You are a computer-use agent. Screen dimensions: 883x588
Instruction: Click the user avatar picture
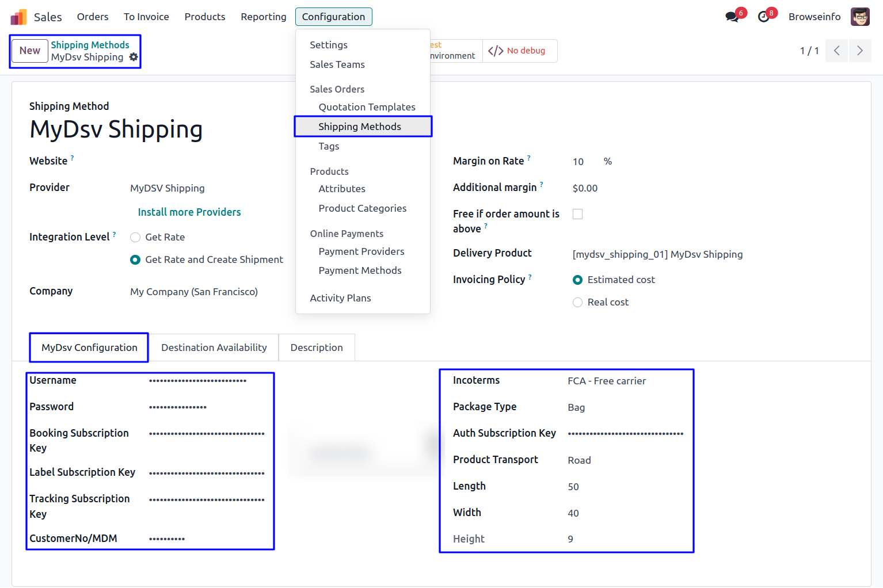pos(860,17)
